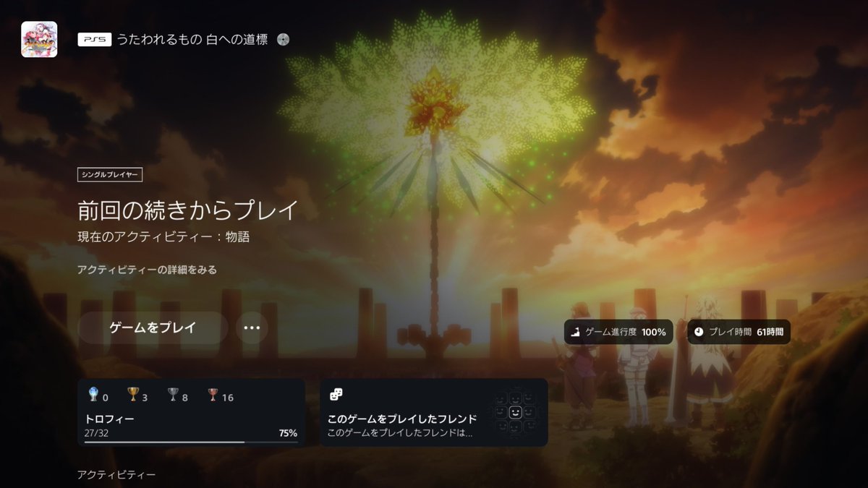The width and height of the screenshot is (868, 488).
Task: Open the three-dot options menu
Action: (252, 328)
